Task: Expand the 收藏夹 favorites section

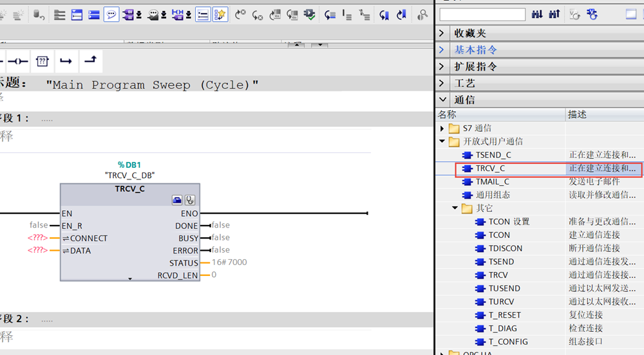Action: tap(442, 33)
